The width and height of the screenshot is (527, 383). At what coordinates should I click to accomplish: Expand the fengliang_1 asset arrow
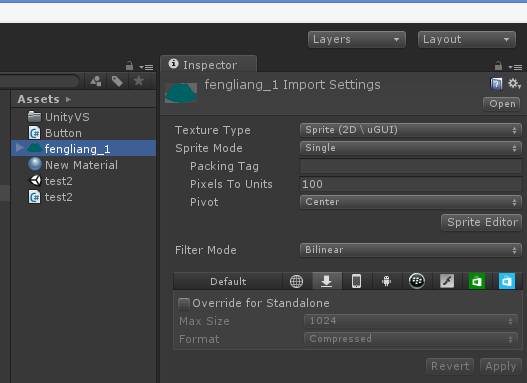pos(19,148)
